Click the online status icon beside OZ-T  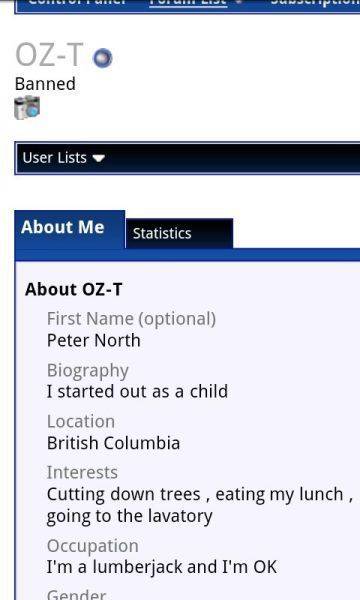tap(103, 58)
